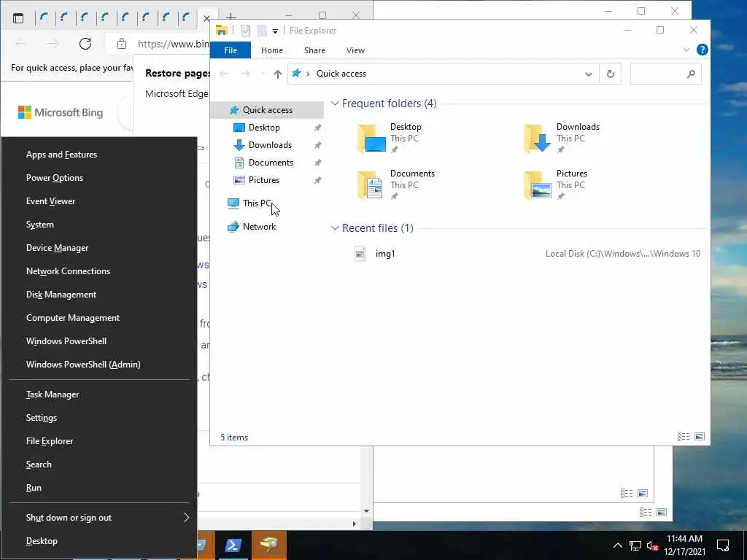Select Pictures in the navigation pane
This screenshot has width=747, height=560.
tap(264, 180)
